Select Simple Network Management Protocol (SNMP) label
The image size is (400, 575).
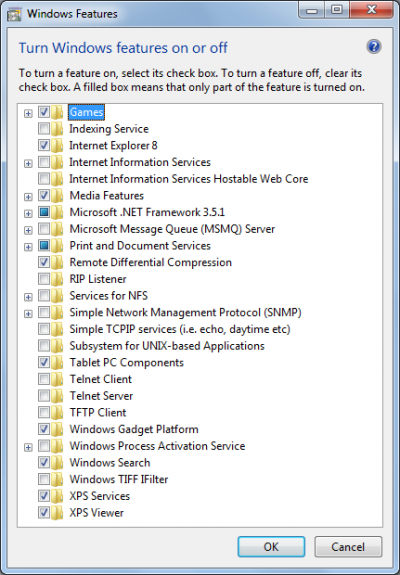(x=186, y=312)
